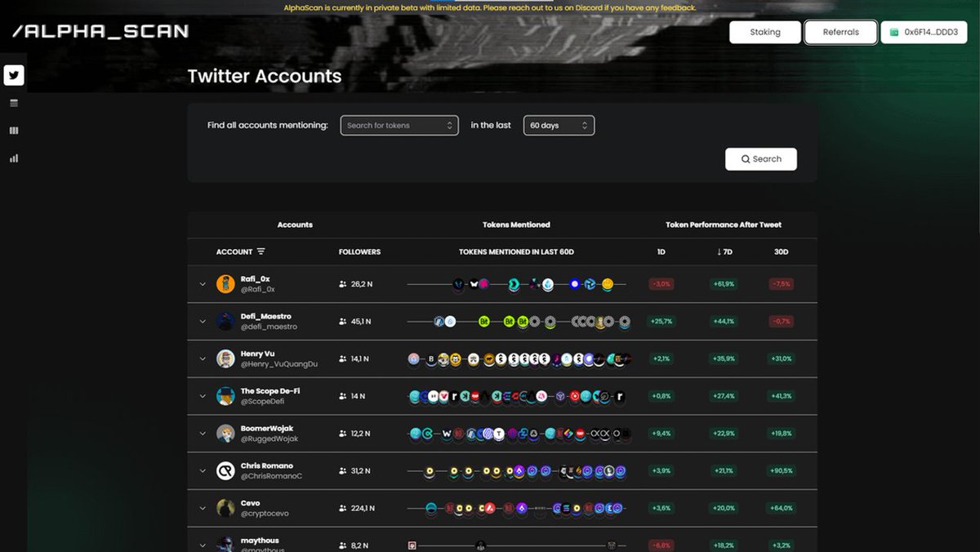Sort by the 7D performance column
The width and height of the screenshot is (980, 552).
click(x=724, y=252)
